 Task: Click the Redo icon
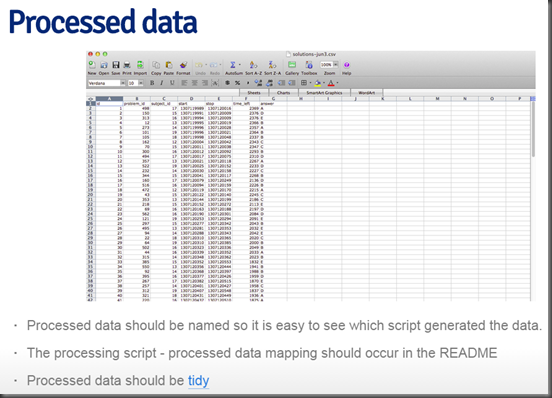[x=214, y=65]
